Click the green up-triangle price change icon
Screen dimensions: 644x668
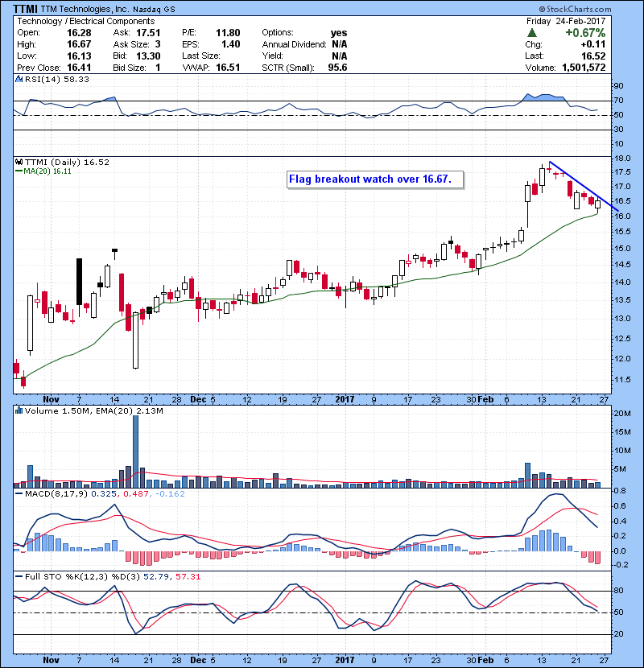click(x=531, y=33)
